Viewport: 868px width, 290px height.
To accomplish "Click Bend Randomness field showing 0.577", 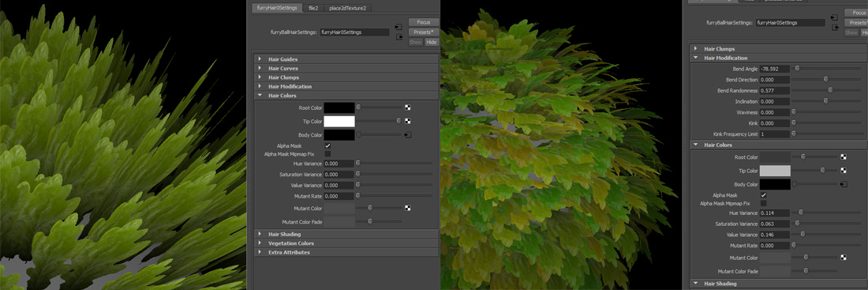I will pos(775,90).
